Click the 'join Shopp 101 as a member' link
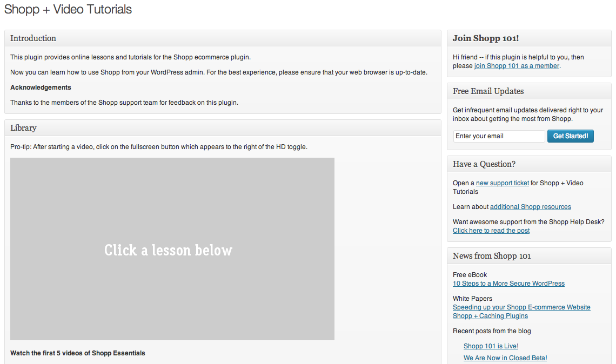Image resolution: width=616 pixels, height=364 pixels. click(517, 66)
